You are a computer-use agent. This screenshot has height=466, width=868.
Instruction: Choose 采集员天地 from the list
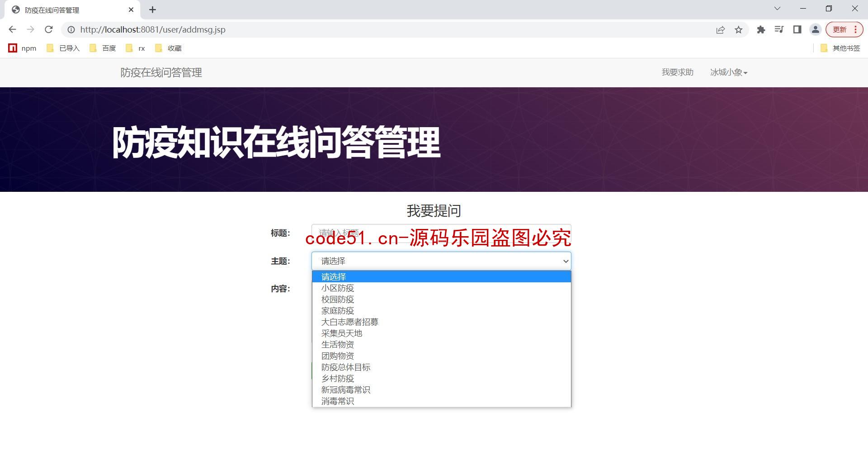click(441, 333)
